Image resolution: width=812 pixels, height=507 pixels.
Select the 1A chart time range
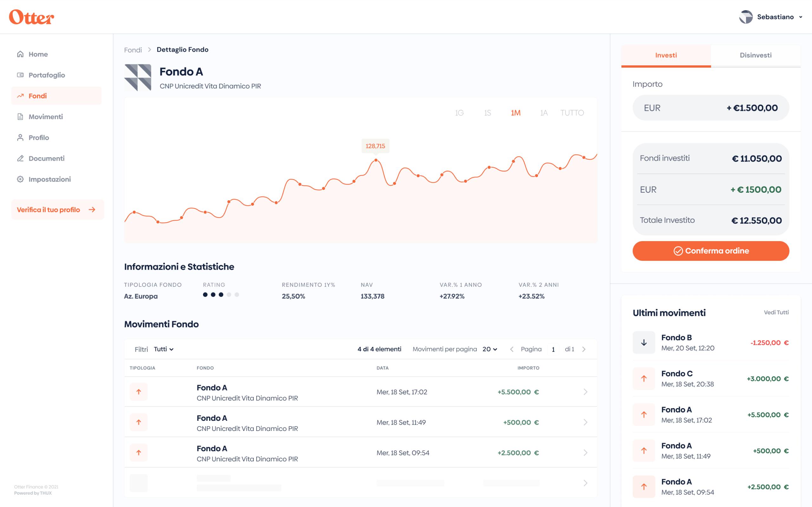(544, 113)
